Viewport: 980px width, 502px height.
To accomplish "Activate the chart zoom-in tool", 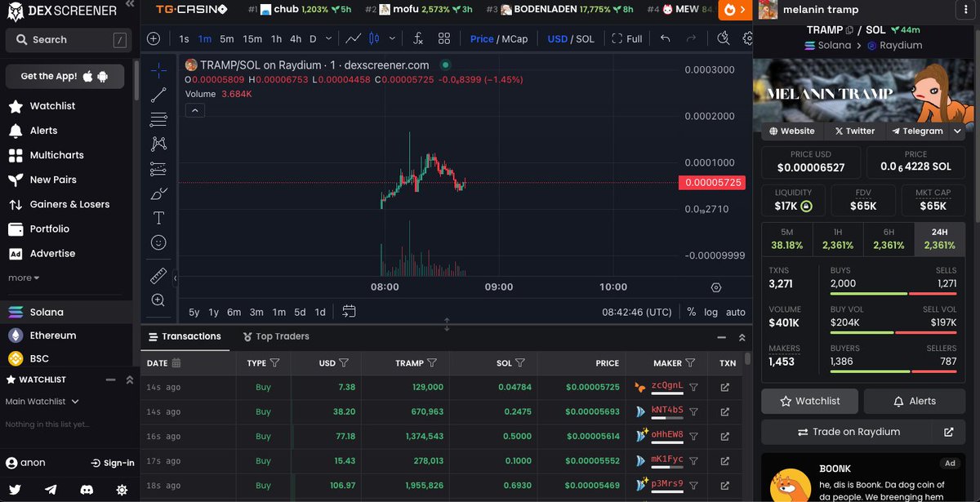I will coord(158,300).
